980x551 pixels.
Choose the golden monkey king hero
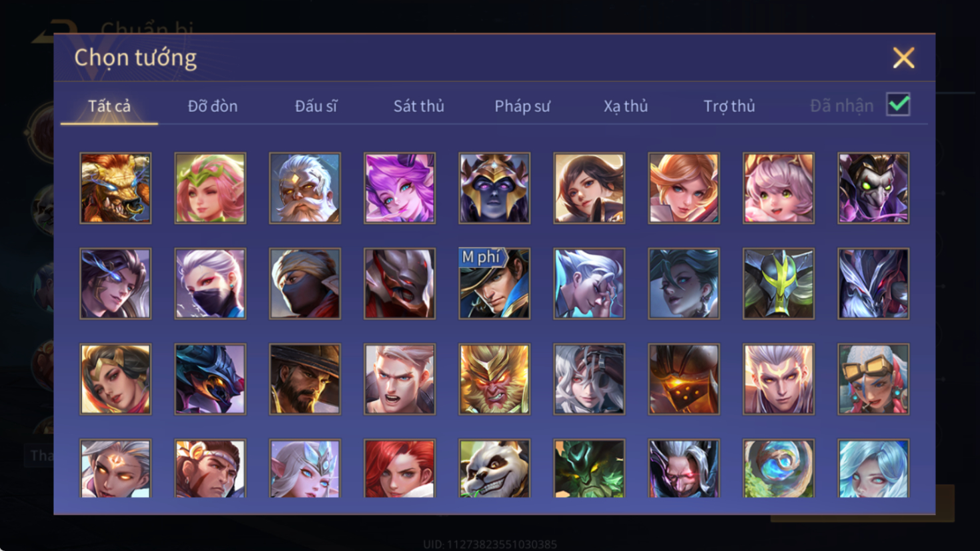point(494,379)
